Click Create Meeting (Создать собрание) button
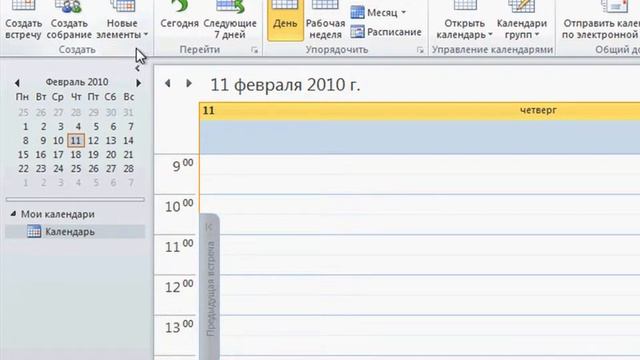This screenshot has height=360, width=640. click(69, 20)
